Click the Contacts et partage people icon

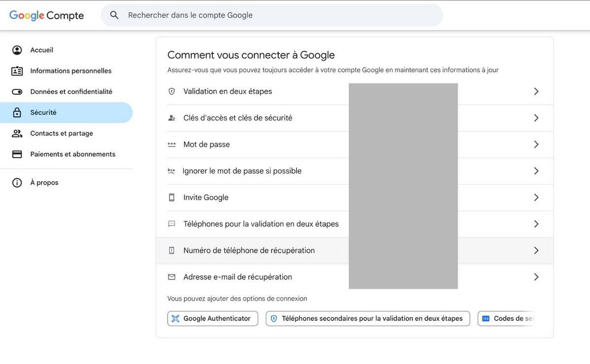[x=17, y=133]
